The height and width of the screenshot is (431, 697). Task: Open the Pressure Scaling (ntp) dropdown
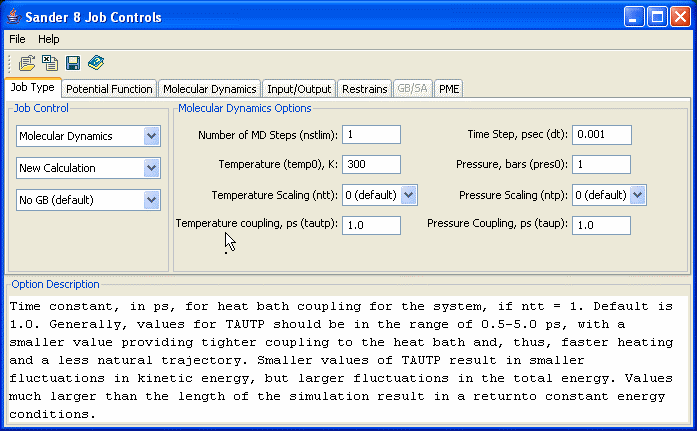(637, 195)
